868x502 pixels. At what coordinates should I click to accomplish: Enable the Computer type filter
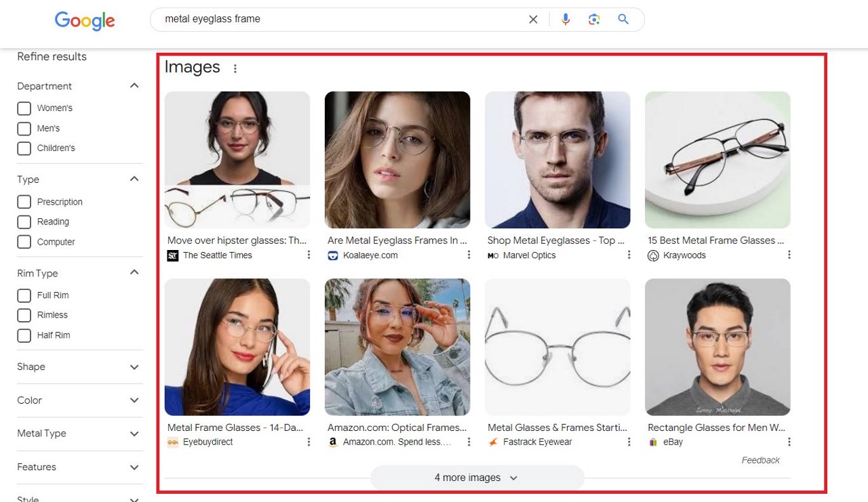click(x=24, y=242)
